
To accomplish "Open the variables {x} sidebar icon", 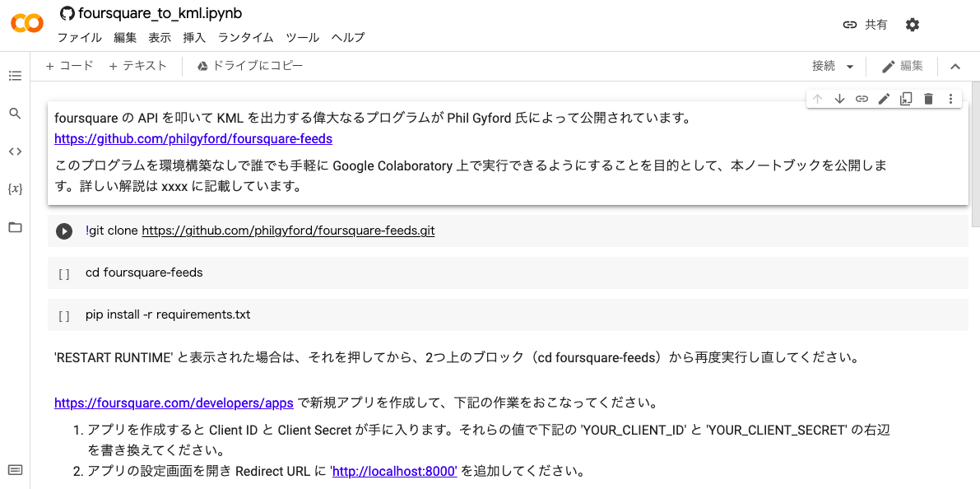I will [15, 189].
